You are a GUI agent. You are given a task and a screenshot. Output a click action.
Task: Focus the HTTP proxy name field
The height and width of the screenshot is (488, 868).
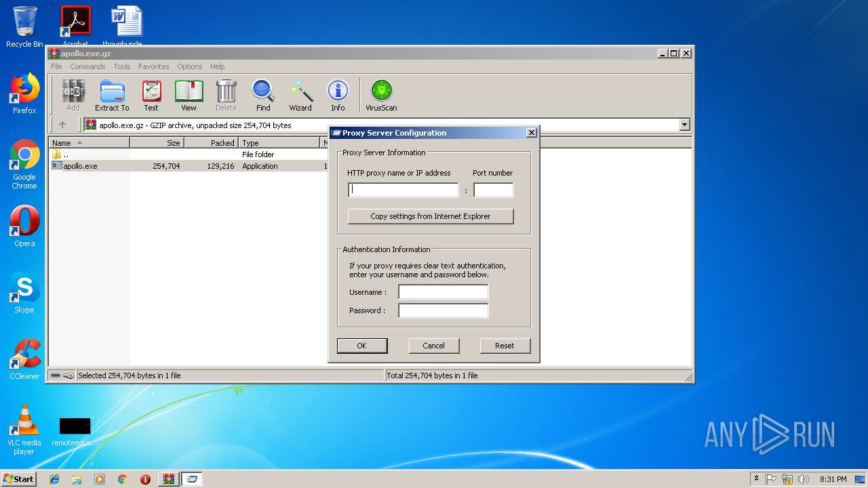pos(403,190)
